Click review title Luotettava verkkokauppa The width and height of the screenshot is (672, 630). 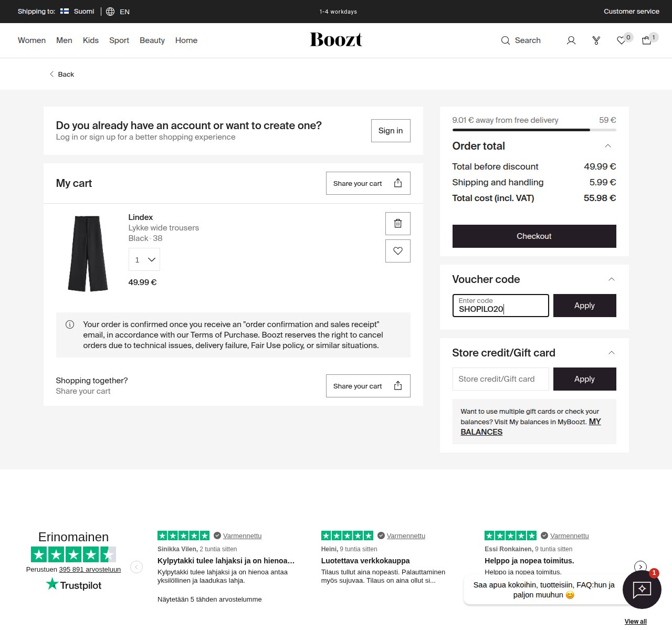(x=365, y=561)
